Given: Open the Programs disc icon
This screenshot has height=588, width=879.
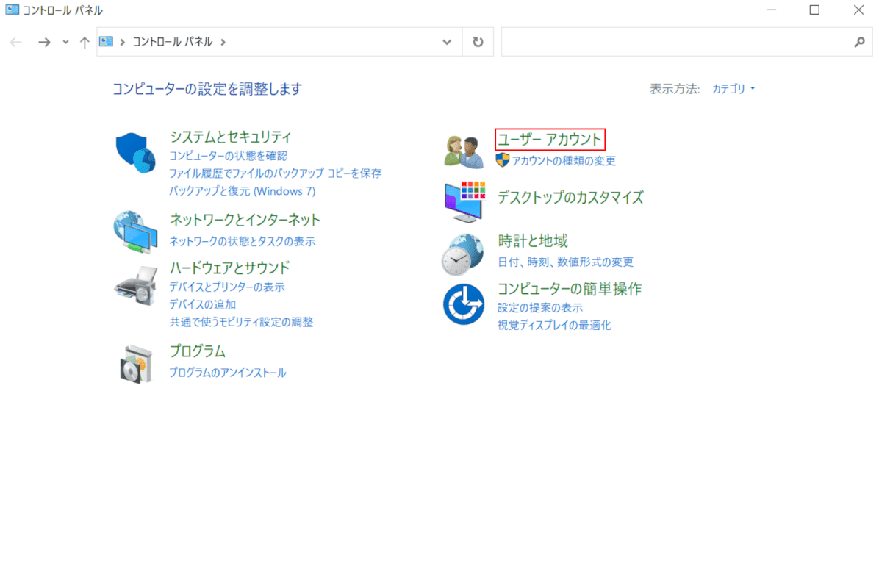Looking at the screenshot, I should [x=136, y=364].
